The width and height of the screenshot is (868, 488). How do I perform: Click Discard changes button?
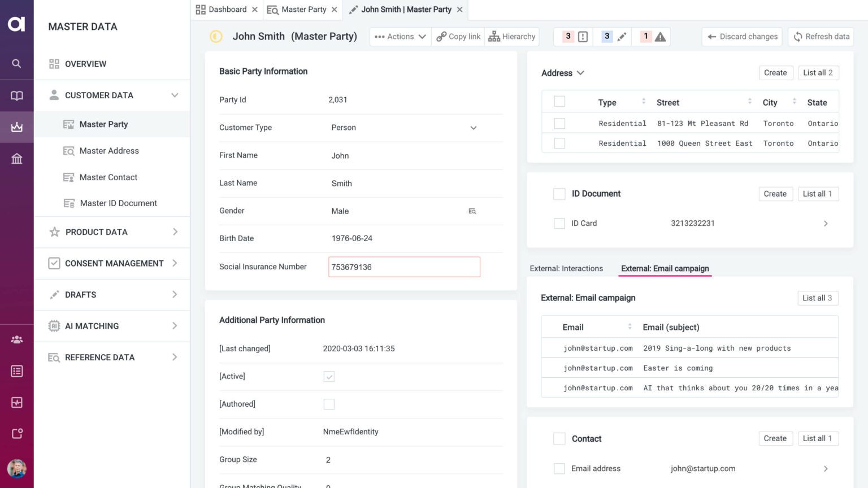click(742, 36)
